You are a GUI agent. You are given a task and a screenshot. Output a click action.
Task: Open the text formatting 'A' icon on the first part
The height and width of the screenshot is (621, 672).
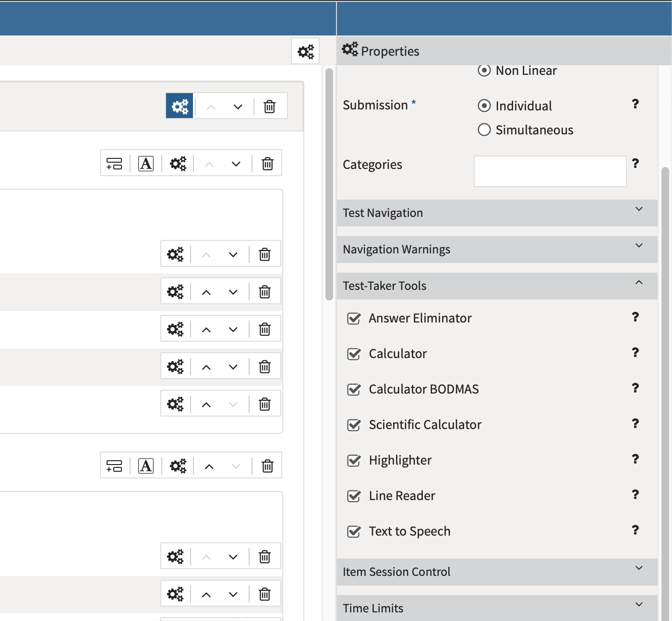click(146, 163)
